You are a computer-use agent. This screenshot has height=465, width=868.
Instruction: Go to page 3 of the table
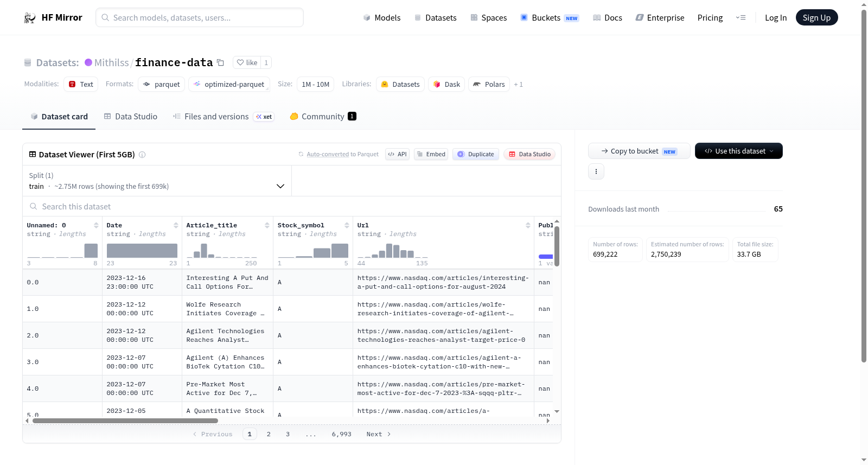point(288,434)
